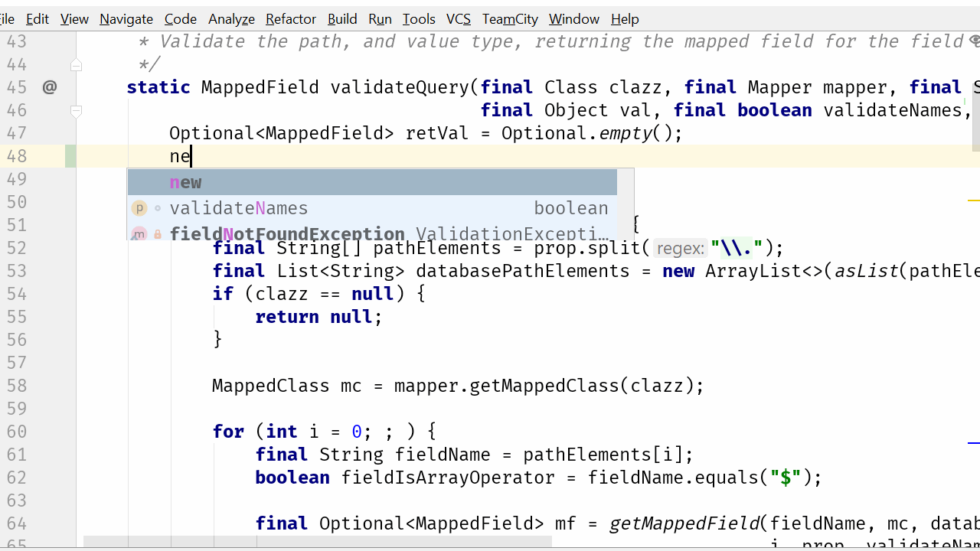980x551 pixels.
Task: Click 'fieldIsArrayOperator' variable on line 62
Action: point(448,478)
